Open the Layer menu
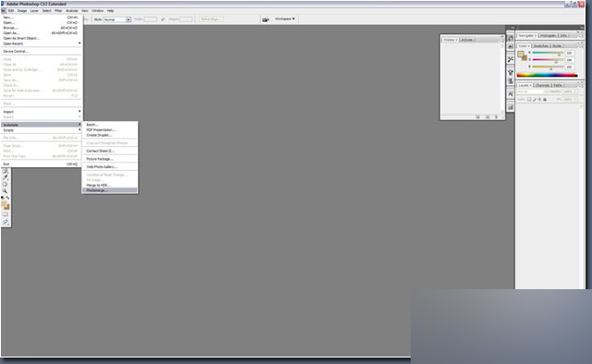592x364 pixels. (x=34, y=10)
